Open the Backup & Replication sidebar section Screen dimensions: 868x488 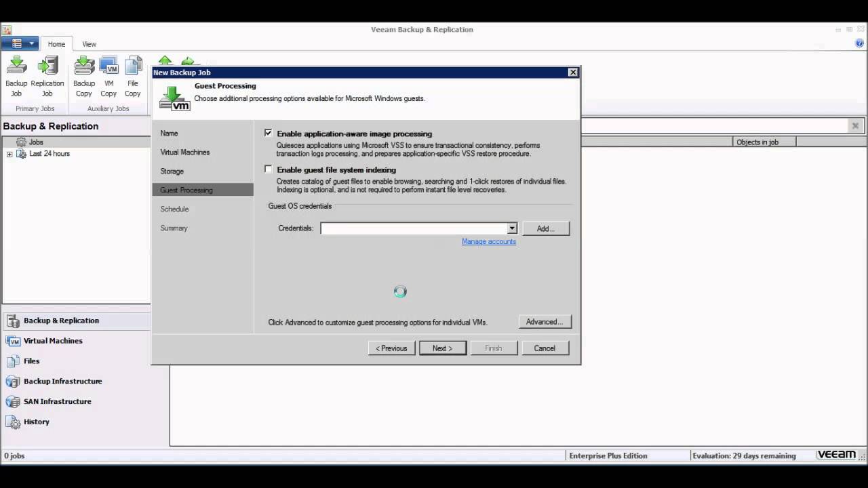pyautogui.click(x=76, y=321)
